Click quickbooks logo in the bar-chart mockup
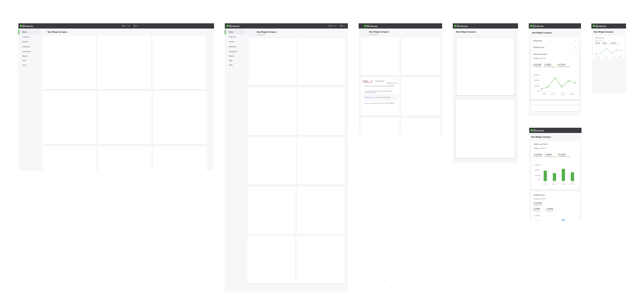 [x=537, y=130]
